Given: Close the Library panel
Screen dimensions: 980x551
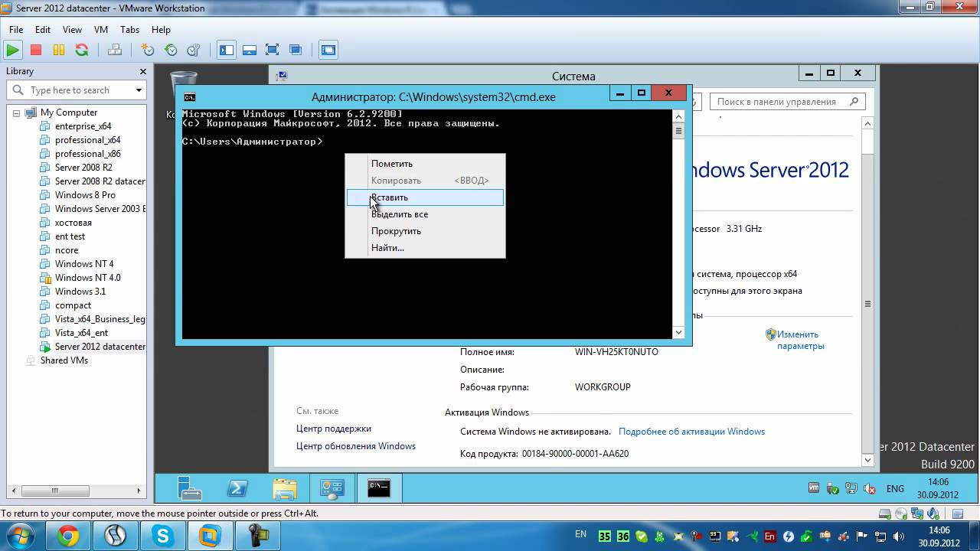Looking at the screenshot, I should tap(142, 71).
